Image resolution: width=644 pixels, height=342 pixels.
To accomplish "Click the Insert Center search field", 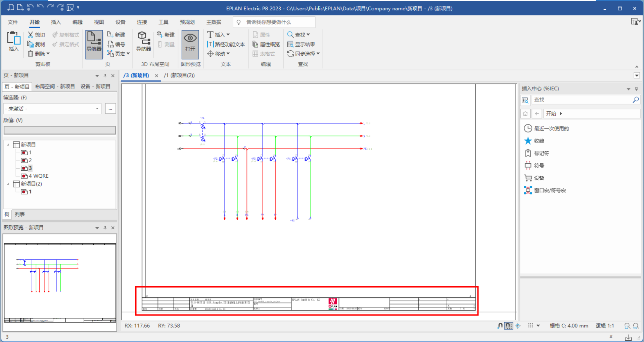I will 582,100.
